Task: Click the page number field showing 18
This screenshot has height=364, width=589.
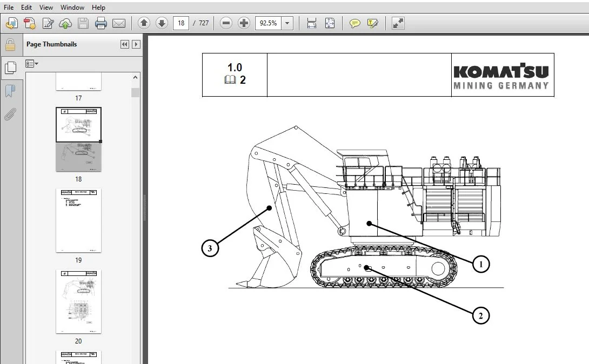Action: [x=181, y=23]
